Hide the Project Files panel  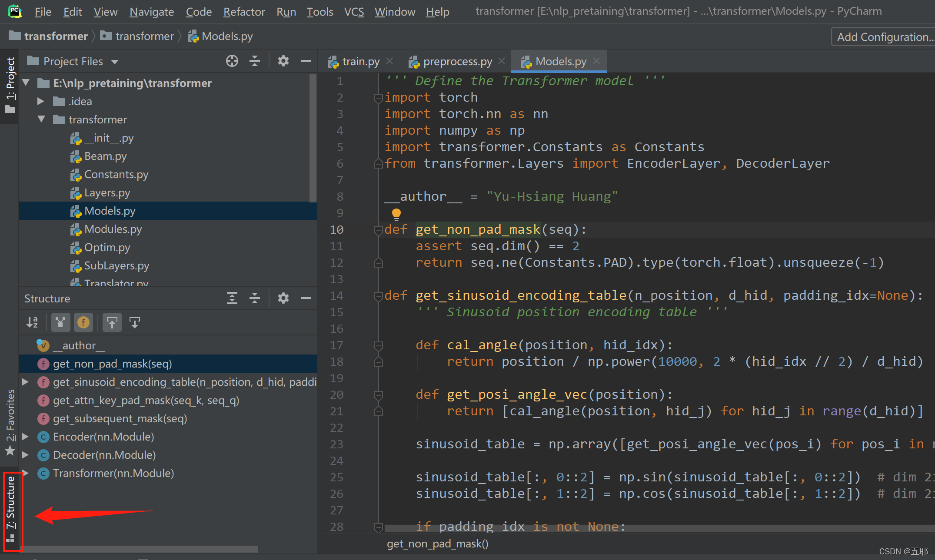[x=306, y=61]
